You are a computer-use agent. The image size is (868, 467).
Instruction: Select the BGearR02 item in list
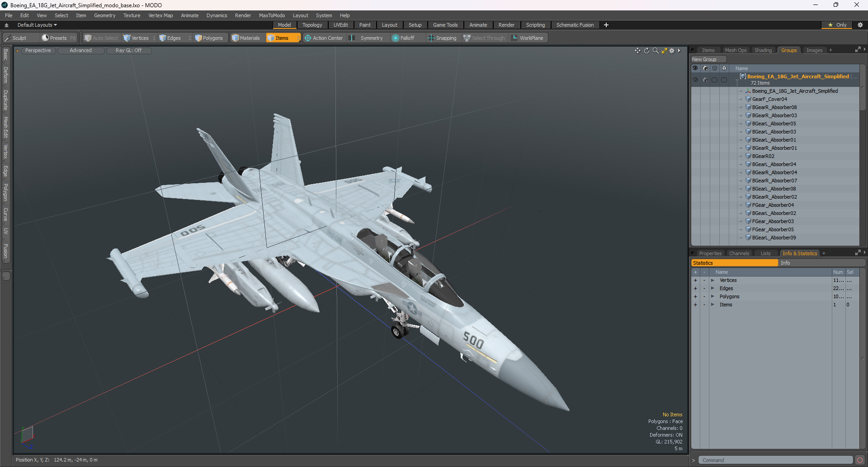pyautogui.click(x=763, y=156)
